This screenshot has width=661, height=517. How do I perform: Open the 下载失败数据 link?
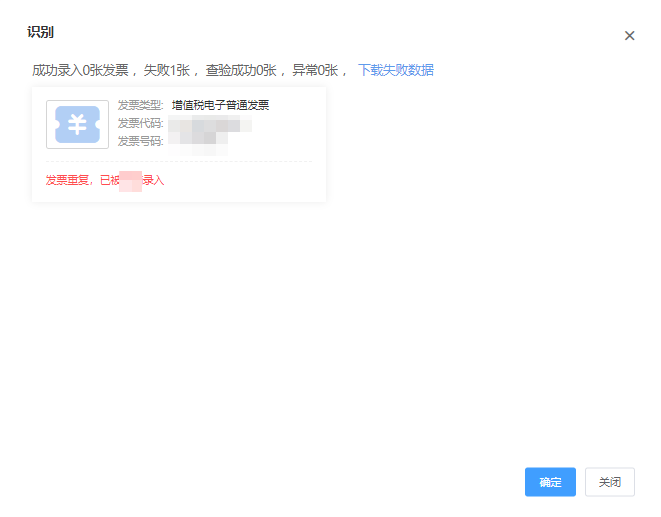tap(396, 70)
